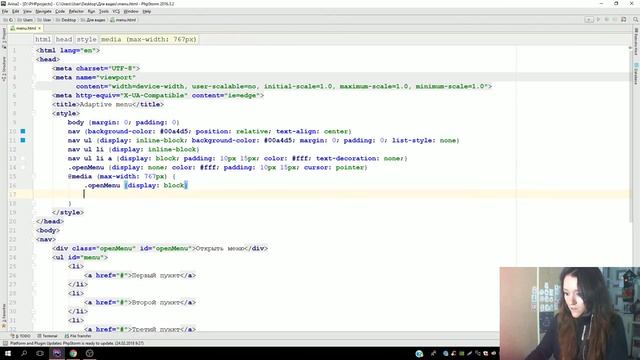Viewport: 640px width, 360px height.
Task: Click the project structure icon in toolbar
Action: [x=624, y=20]
